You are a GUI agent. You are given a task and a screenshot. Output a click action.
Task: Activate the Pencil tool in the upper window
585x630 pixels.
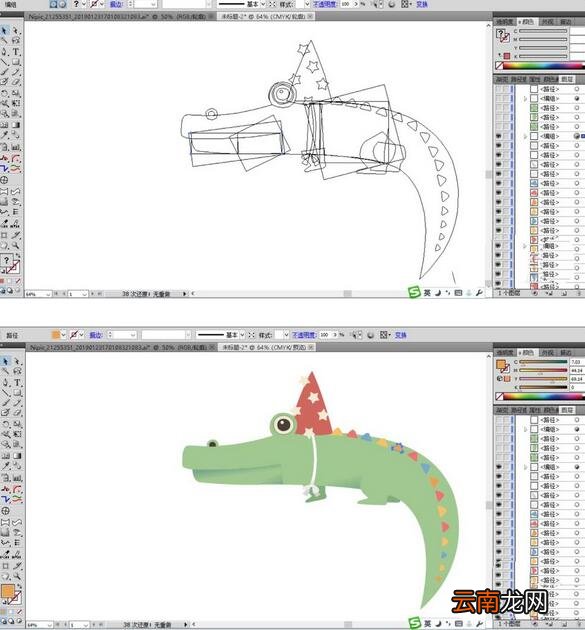(x=16, y=72)
